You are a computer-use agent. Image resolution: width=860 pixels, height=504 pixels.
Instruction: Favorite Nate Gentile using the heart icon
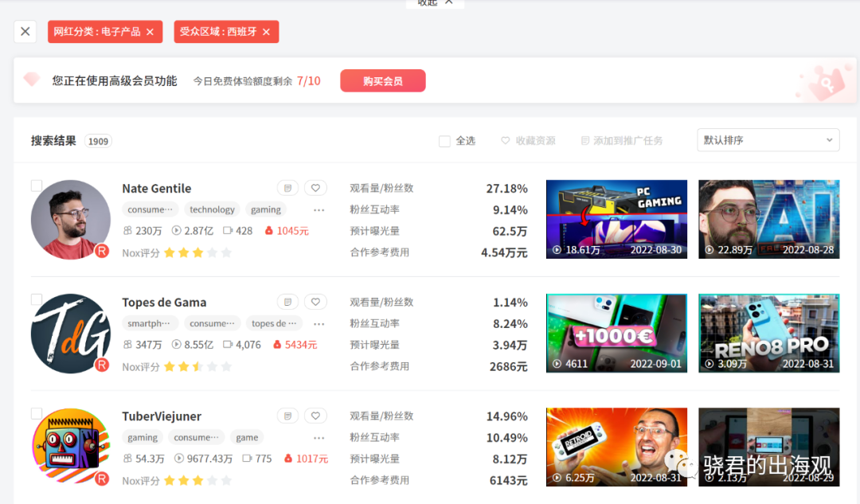(315, 187)
